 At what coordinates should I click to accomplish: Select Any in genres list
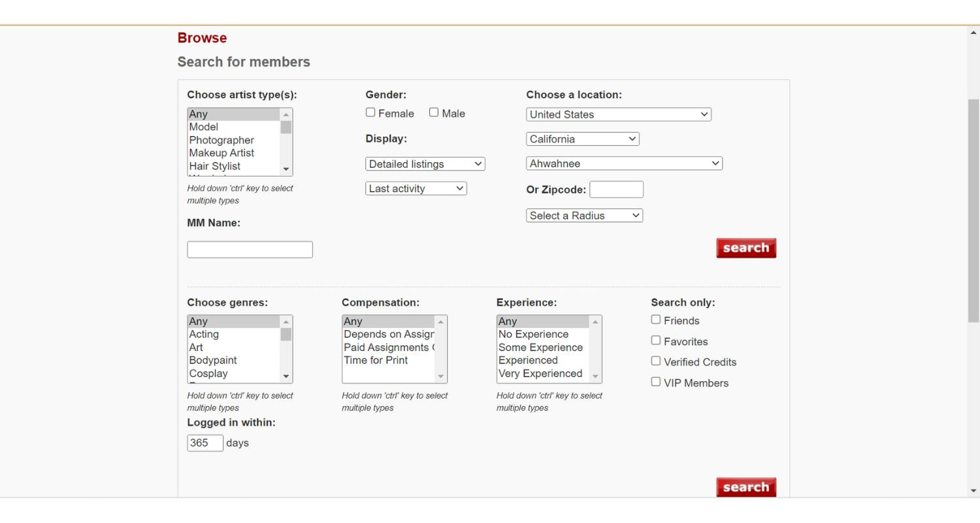(234, 322)
